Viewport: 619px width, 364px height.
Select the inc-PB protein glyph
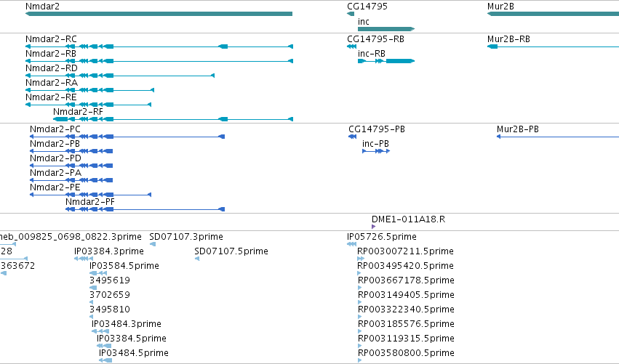click(x=376, y=151)
